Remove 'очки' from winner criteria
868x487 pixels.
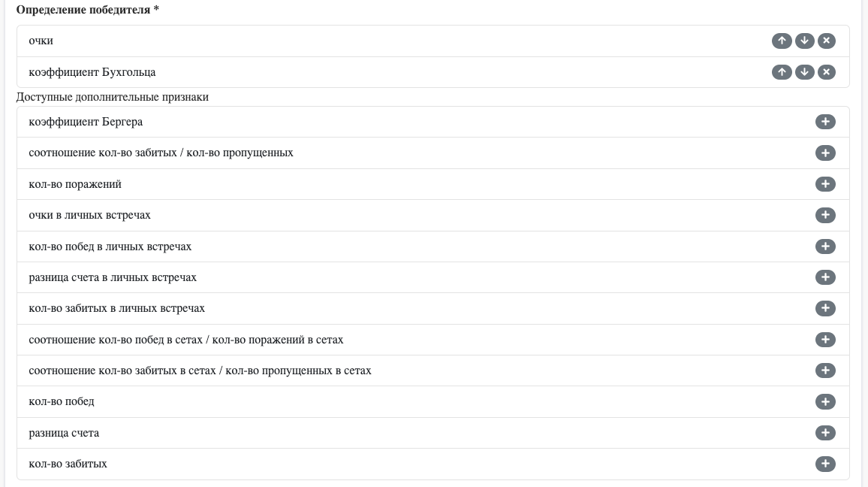click(x=826, y=41)
